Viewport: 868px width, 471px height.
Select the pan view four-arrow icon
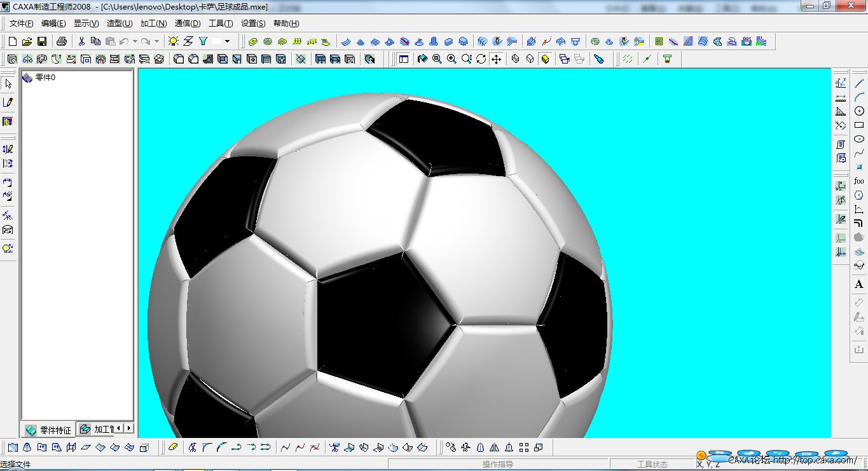[x=497, y=59]
